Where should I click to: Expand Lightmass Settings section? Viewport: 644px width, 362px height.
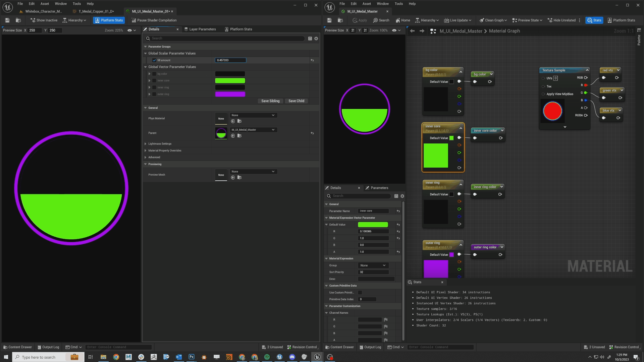(146, 144)
